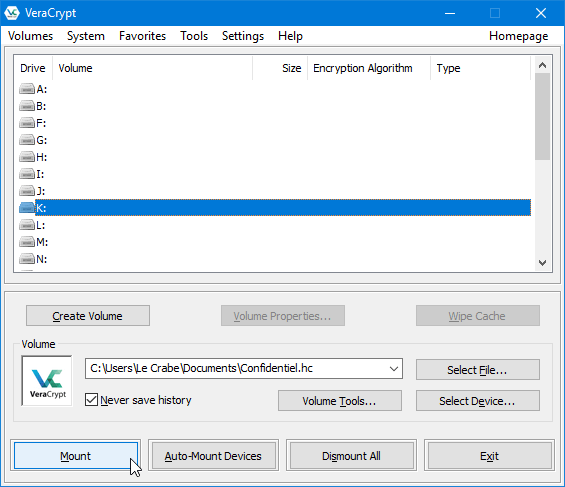Click the drive list scrollbar up arrow
Image resolution: width=565 pixels, height=487 pixels.
click(x=542, y=65)
